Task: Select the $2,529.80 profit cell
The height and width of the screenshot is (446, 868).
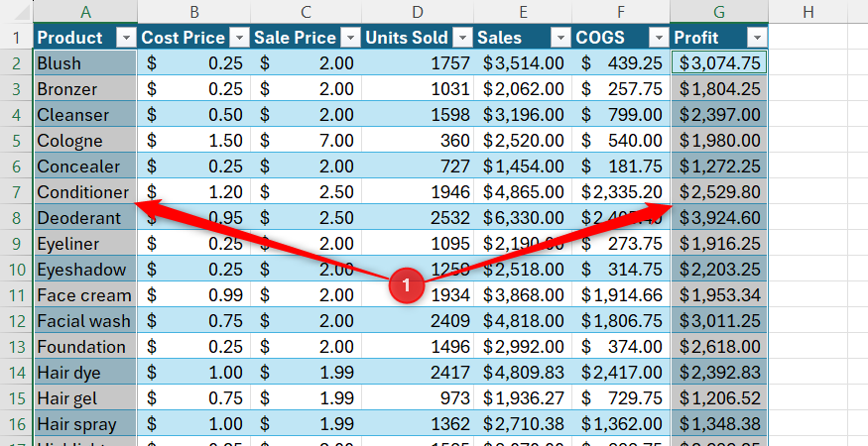Action: click(719, 192)
